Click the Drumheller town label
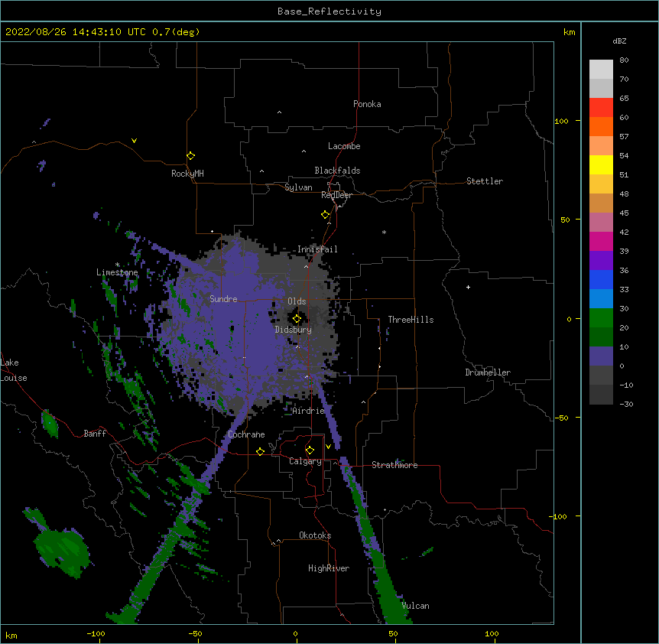The height and width of the screenshot is (644, 659). [488, 372]
